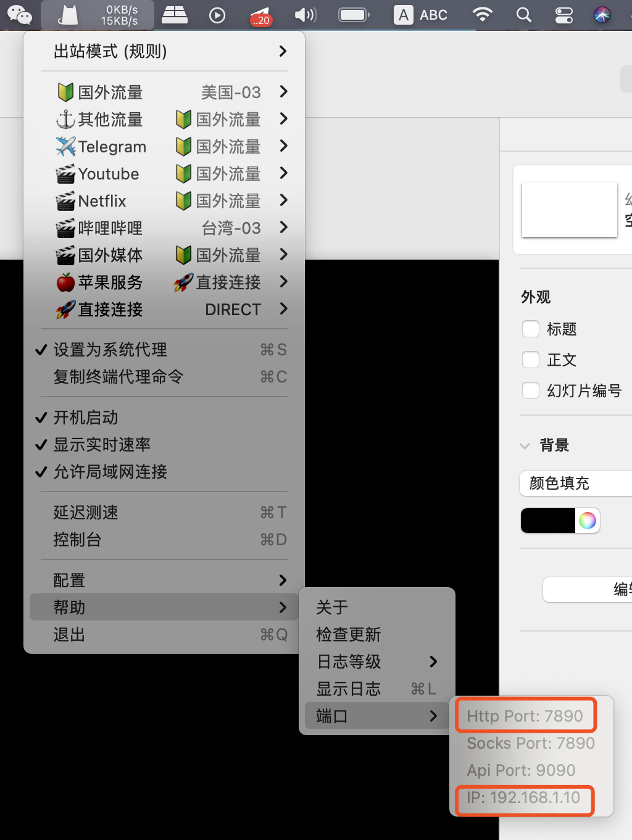This screenshot has height=840, width=632.
Task: Click the volume speaker icon
Action: (305, 15)
